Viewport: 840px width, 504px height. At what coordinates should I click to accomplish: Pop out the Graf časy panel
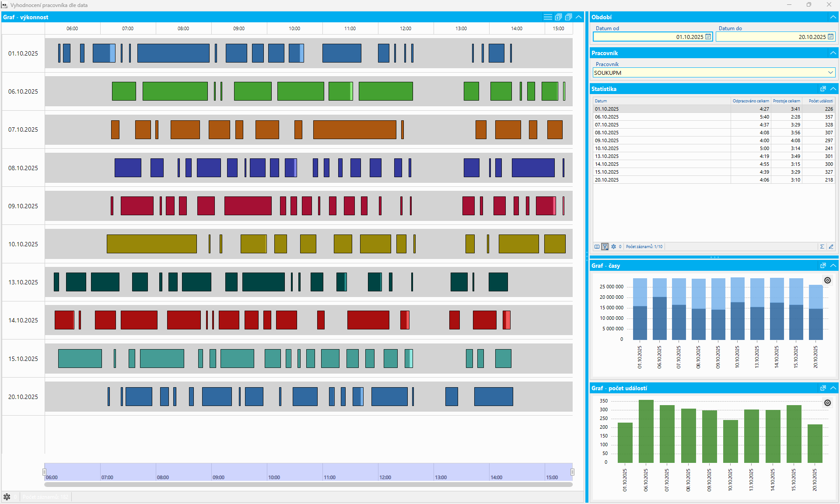823,266
